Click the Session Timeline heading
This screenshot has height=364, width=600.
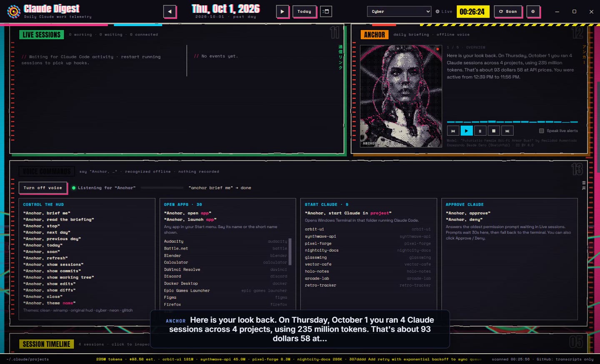coord(46,344)
